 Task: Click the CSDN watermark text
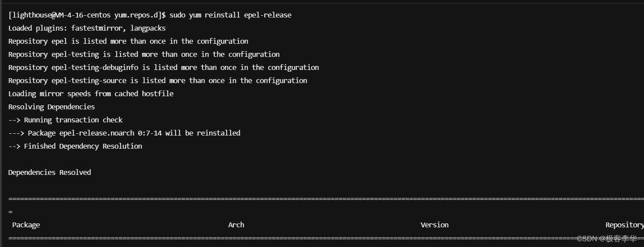(x=606, y=239)
